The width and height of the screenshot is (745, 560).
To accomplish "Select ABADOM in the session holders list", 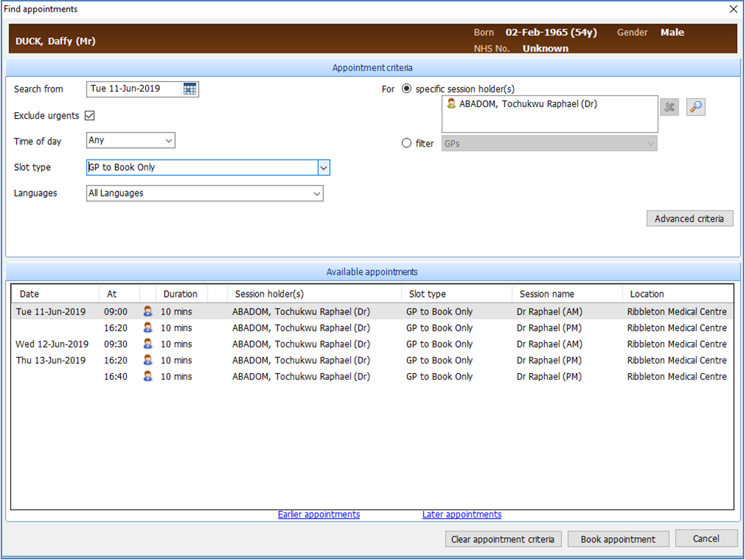I will pos(528,103).
